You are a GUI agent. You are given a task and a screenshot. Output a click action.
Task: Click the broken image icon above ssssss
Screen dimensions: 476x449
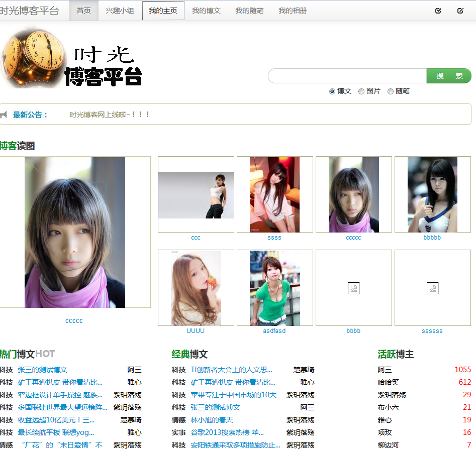click(x=433, y=288)
